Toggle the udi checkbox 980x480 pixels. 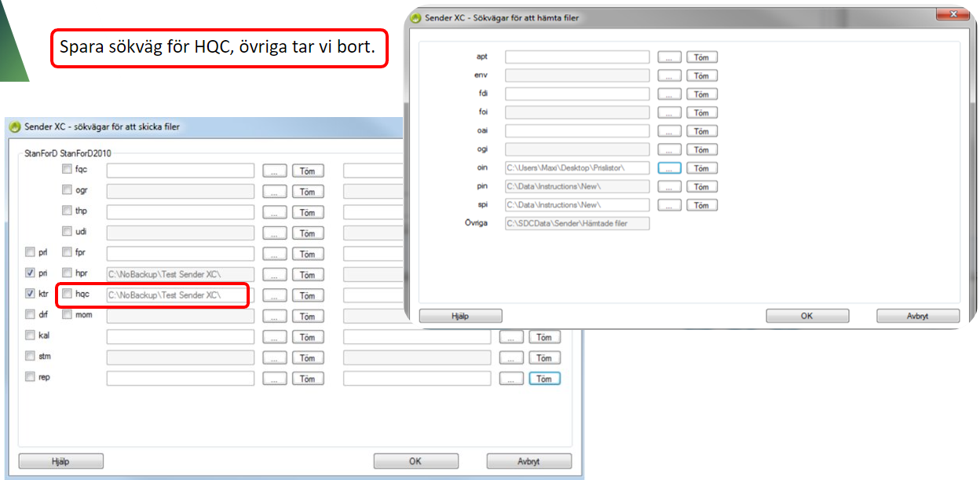click(67, 232)
